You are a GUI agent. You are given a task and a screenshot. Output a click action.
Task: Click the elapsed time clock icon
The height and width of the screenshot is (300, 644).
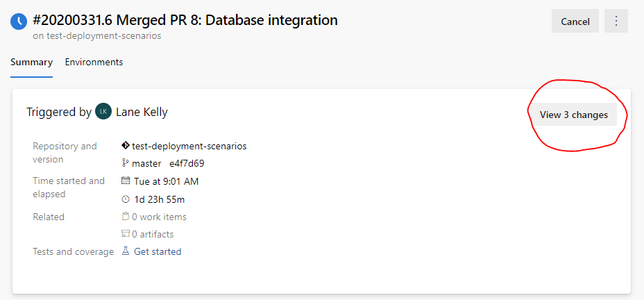(126, 199)
